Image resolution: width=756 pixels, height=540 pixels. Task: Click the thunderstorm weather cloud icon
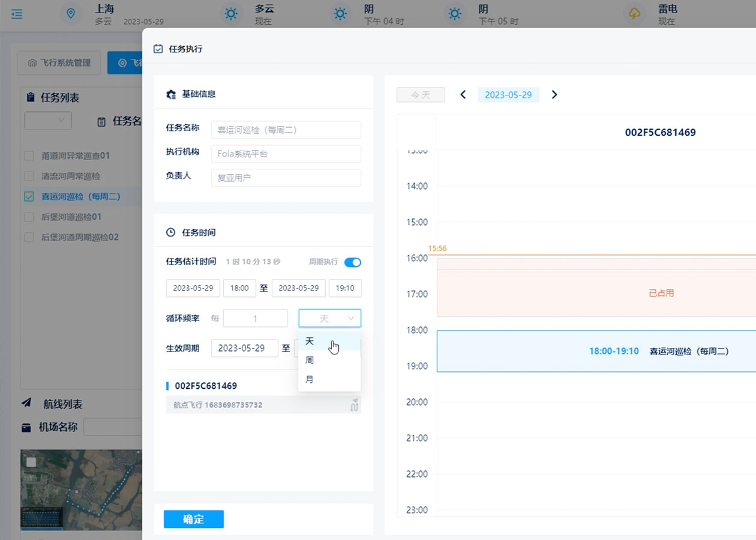click(x=634, y=13)
